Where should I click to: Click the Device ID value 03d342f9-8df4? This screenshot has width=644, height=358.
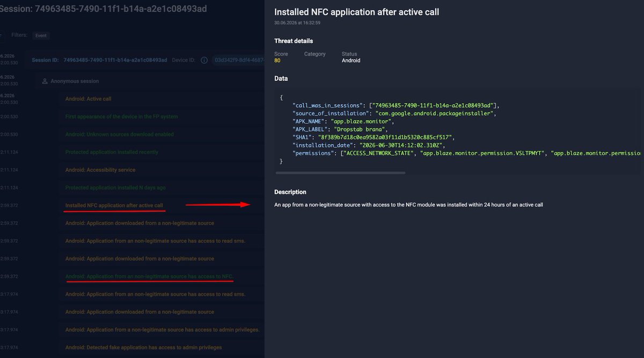tap(239, 60)
